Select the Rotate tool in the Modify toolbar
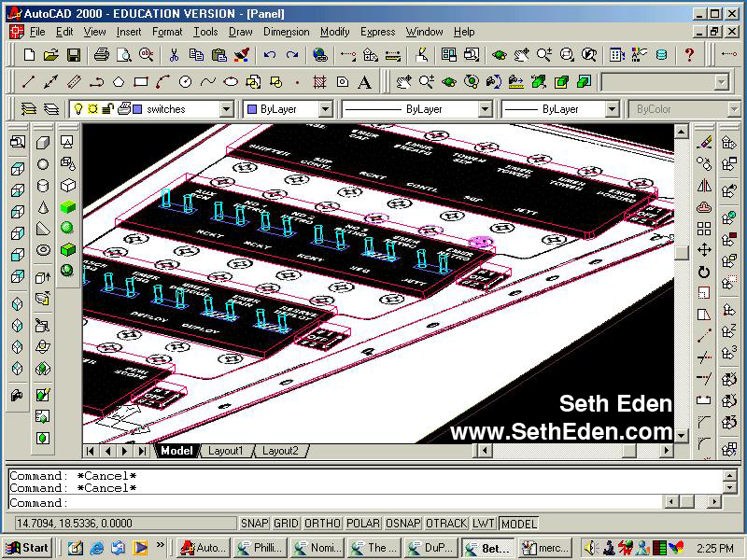Screen dimensions: 747x560 pyautogui.click(x=704, y=272)
